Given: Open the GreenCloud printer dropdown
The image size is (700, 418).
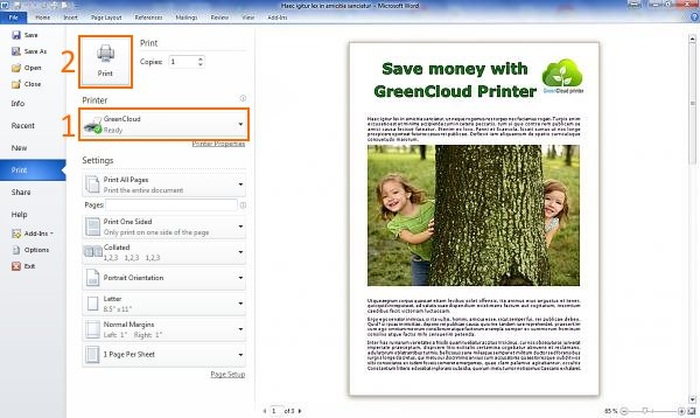Looking at the screenshot, I should click(164, 124).
